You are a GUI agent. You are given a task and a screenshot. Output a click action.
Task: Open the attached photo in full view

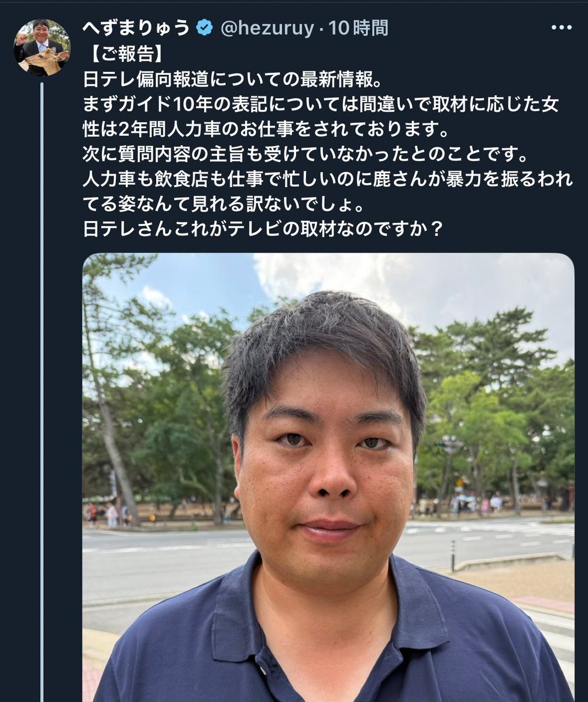(x=328, y=477)
